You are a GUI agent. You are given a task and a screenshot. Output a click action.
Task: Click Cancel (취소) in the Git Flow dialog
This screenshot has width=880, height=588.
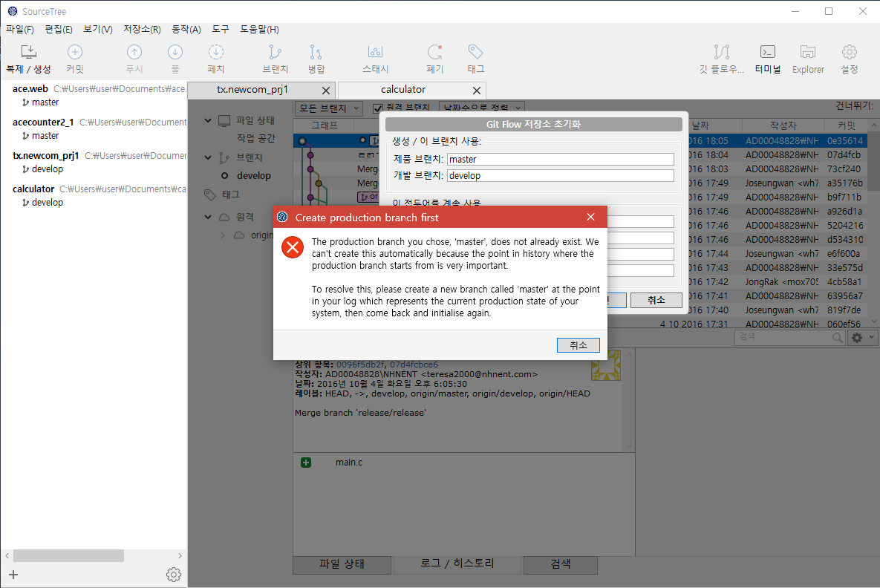tap(656, 300)
